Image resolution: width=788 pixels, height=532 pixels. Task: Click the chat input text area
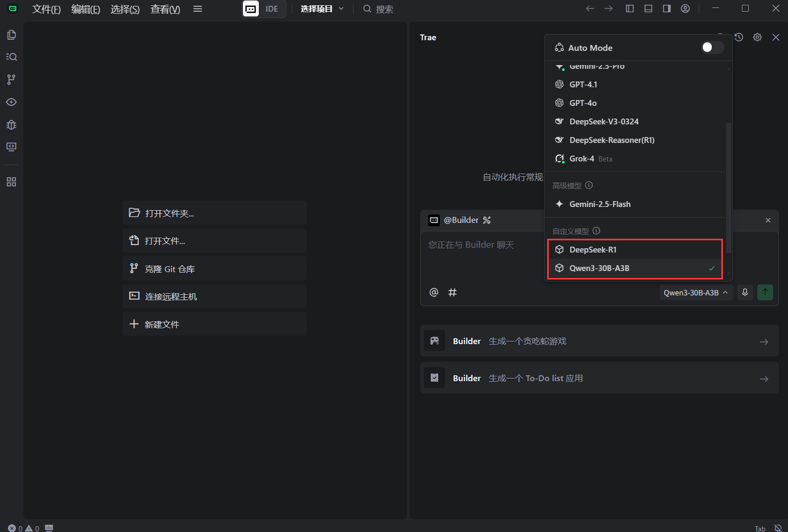pos(482,259)
